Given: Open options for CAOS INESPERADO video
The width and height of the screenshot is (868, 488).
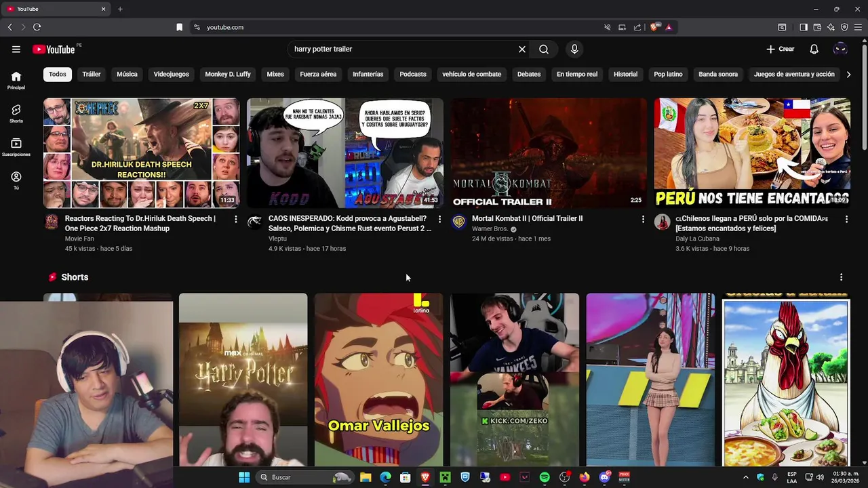Looking at the screenshot, I should [x=439, y=219].
